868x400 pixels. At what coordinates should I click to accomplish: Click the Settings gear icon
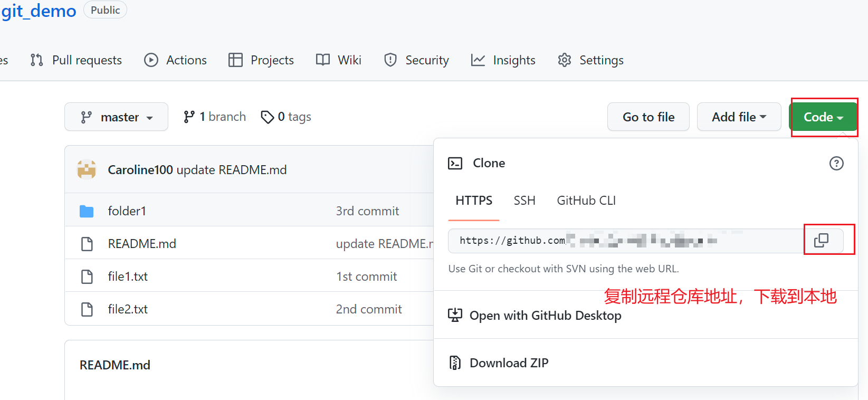pos(565,60)
